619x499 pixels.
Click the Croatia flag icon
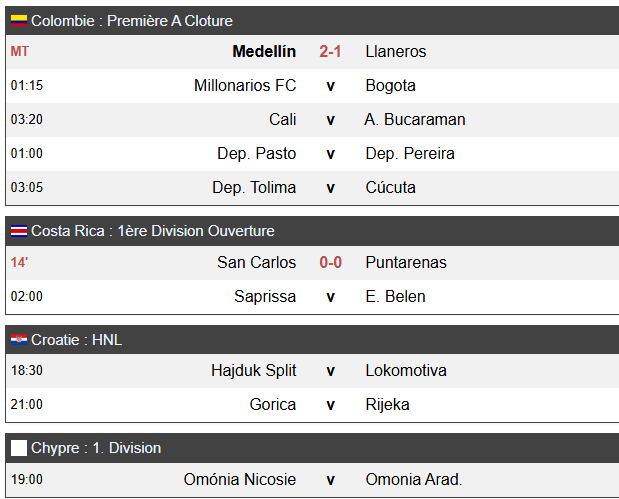click(x=19, y=340)
